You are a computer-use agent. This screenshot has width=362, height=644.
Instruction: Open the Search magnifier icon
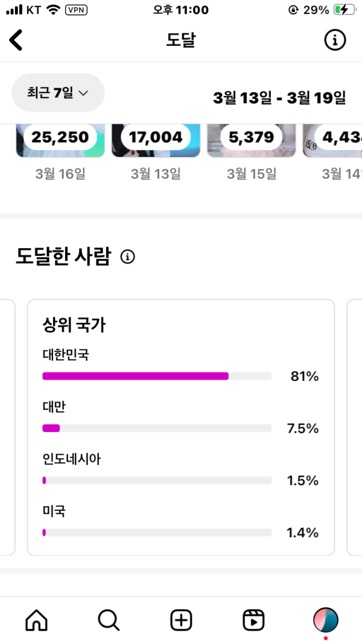click(x=109, y=620)
